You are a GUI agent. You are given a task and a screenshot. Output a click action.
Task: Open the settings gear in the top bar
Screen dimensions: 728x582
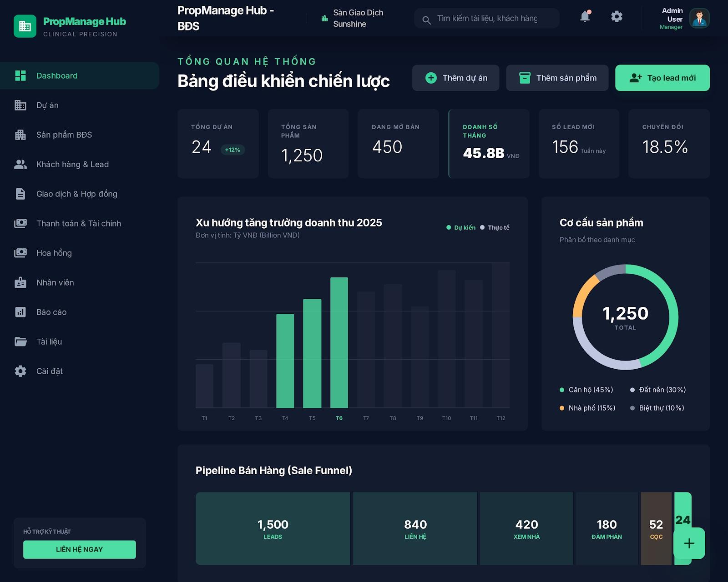tap(617, 16)
